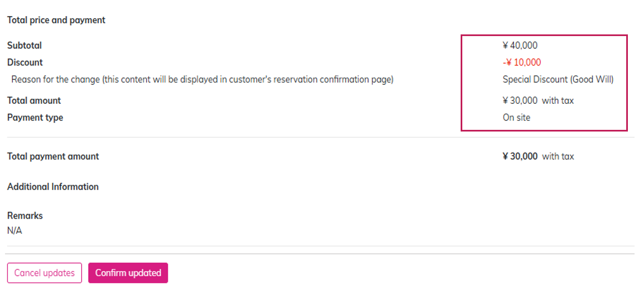The image size is (644, 288).
Task: Select the ¥ 40,000 subtotal value
Action: pos(520,46)
